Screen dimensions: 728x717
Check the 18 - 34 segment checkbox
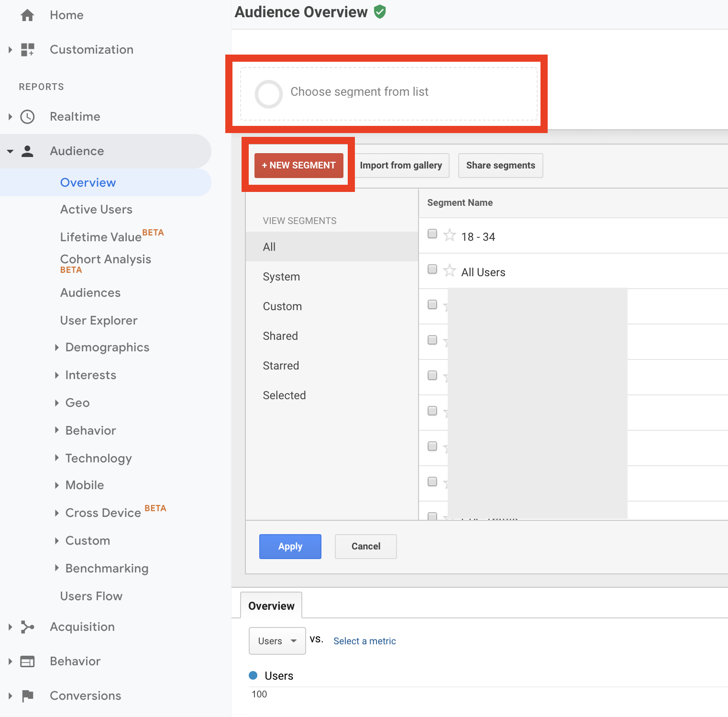click(x=432, y=234)
